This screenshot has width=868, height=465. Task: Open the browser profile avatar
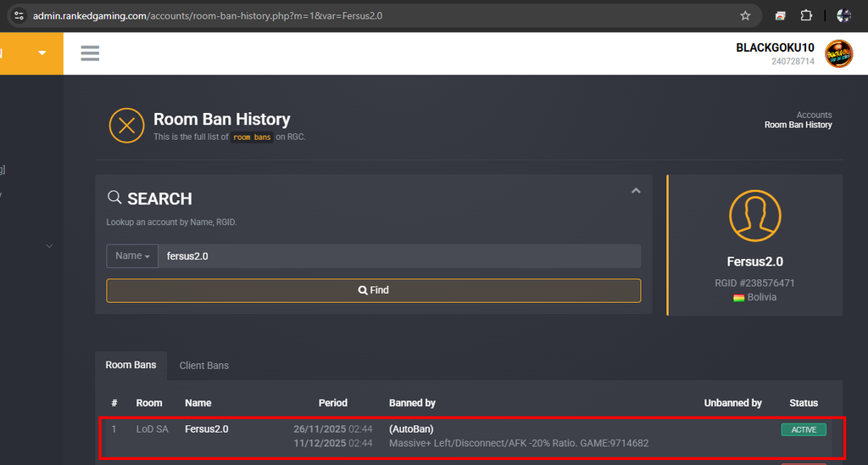[843, 15]
